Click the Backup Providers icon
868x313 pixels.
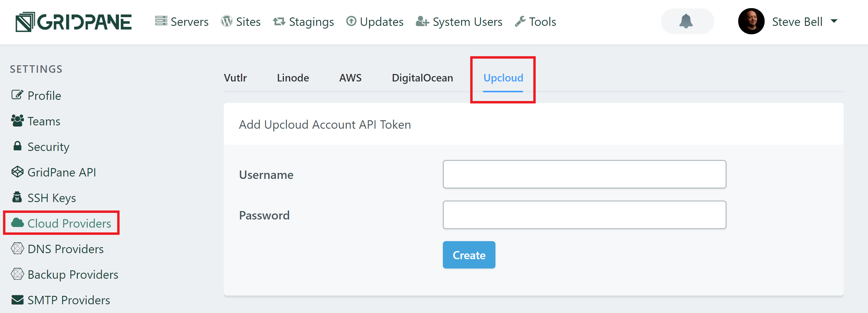[x=17, y=274]
